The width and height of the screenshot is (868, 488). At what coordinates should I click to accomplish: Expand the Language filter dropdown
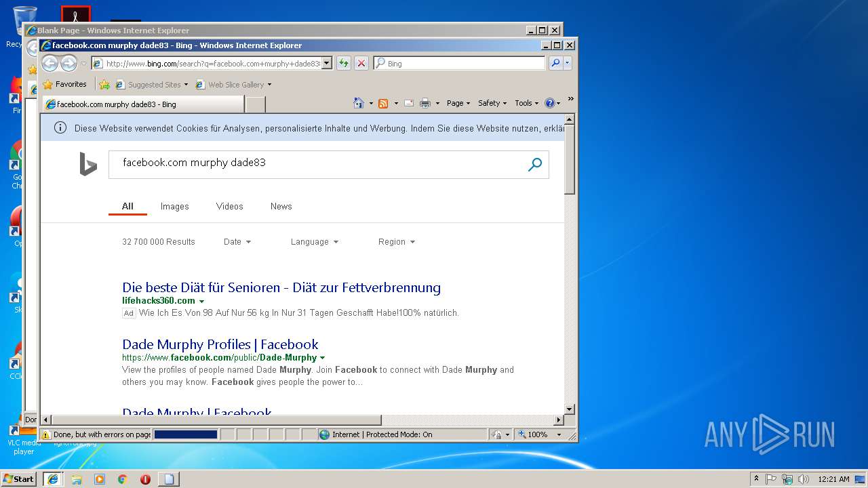coord(315,242)
